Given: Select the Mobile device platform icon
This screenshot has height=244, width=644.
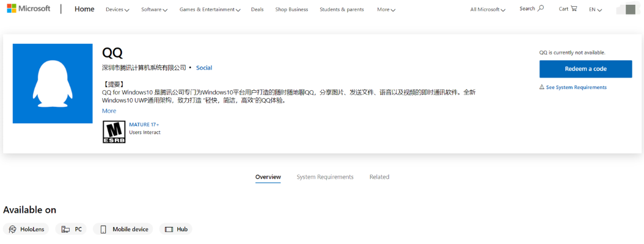Looking at the screenshot, I should click(103, 229).
